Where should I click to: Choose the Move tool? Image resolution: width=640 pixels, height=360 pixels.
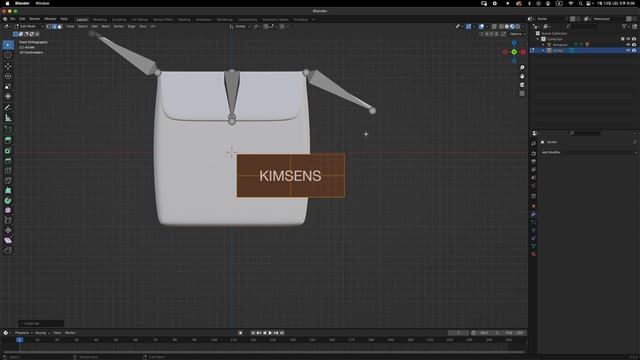click(8, 66)
